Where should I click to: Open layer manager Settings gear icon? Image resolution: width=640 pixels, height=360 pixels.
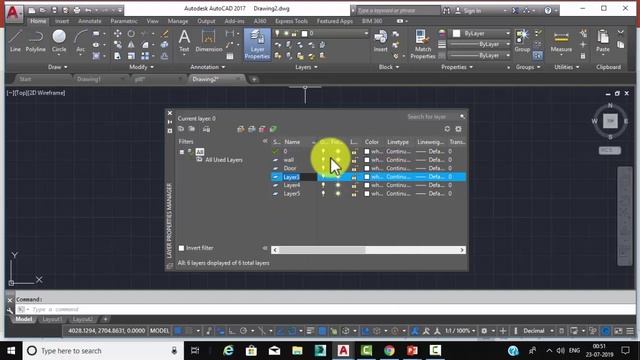[x=458, y=129]
